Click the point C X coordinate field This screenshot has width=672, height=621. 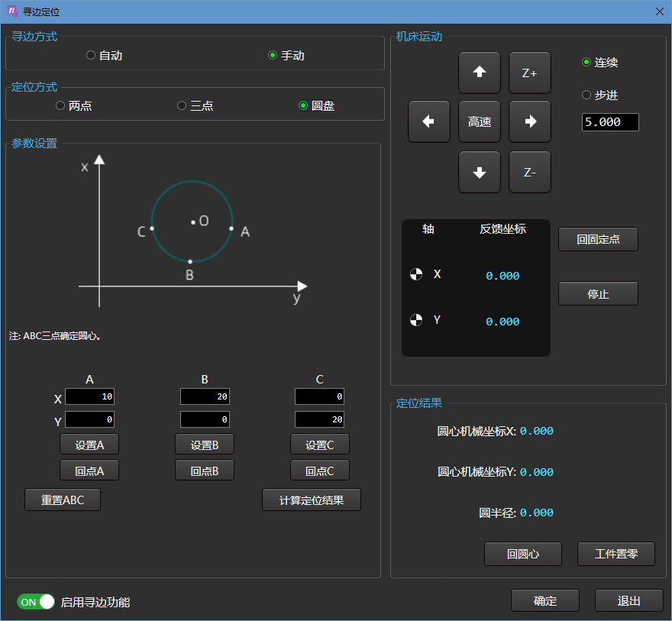click(x=319, y=396)
